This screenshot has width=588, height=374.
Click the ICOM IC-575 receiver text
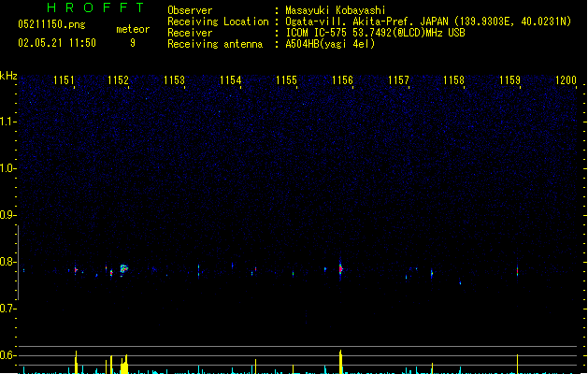coord(375,33)
